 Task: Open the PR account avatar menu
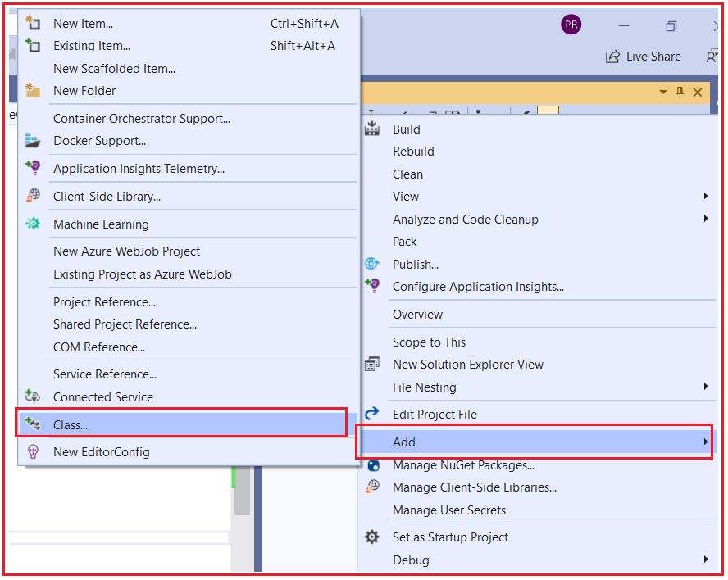[571, 25]
